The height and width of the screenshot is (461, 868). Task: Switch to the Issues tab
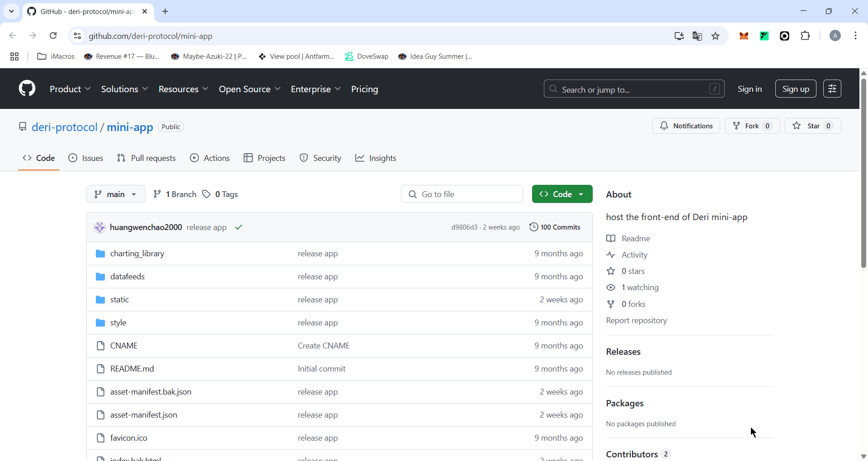(x=86, y=158)
